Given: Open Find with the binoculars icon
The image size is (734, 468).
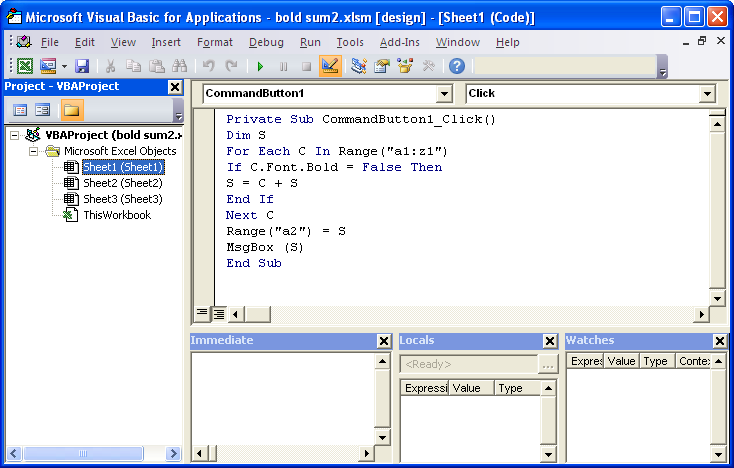Looking at the screenshot, I should [179, 66].
